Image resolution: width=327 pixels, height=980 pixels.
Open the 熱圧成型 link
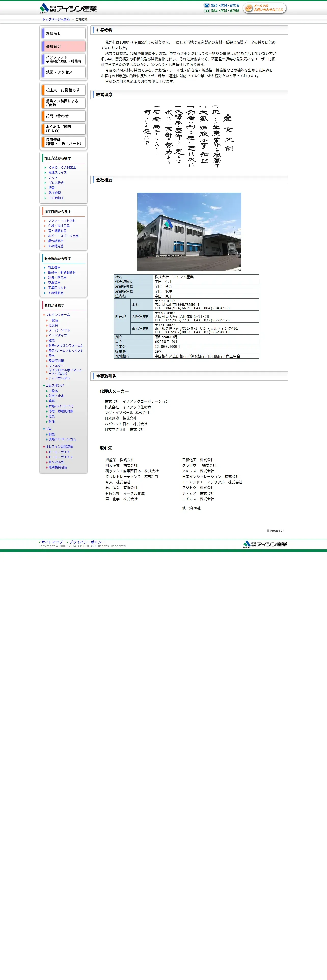(54, 193)
